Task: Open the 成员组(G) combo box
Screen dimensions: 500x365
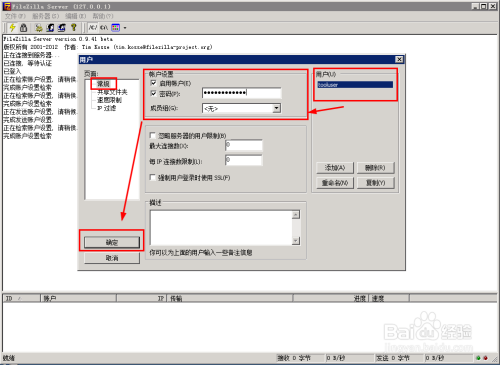Action: click(x=242, y=108)
